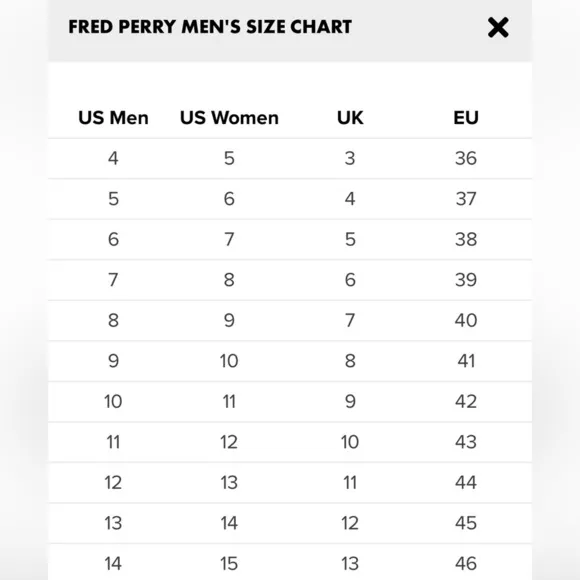
Task: Select EU size 40 cell
Action: (466, 320)
